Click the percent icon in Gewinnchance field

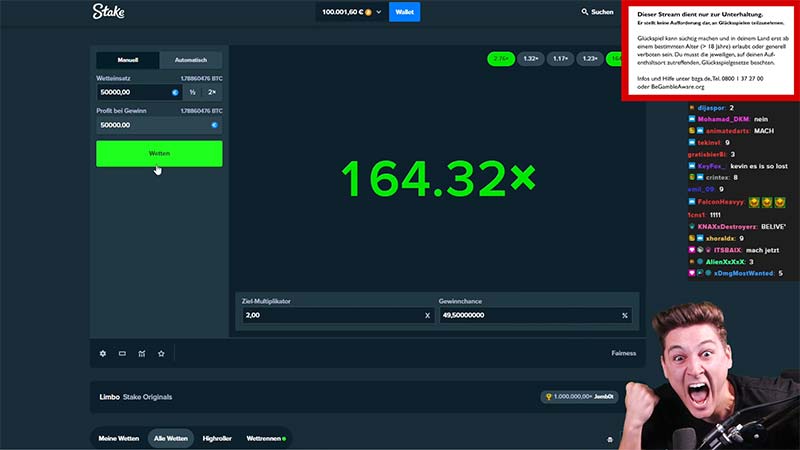(624, 316)
